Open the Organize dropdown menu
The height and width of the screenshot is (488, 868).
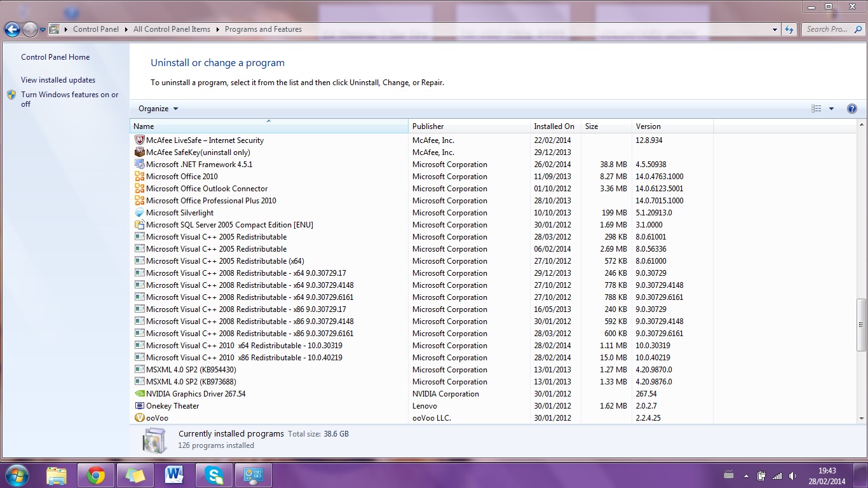(x=158, y=109)
